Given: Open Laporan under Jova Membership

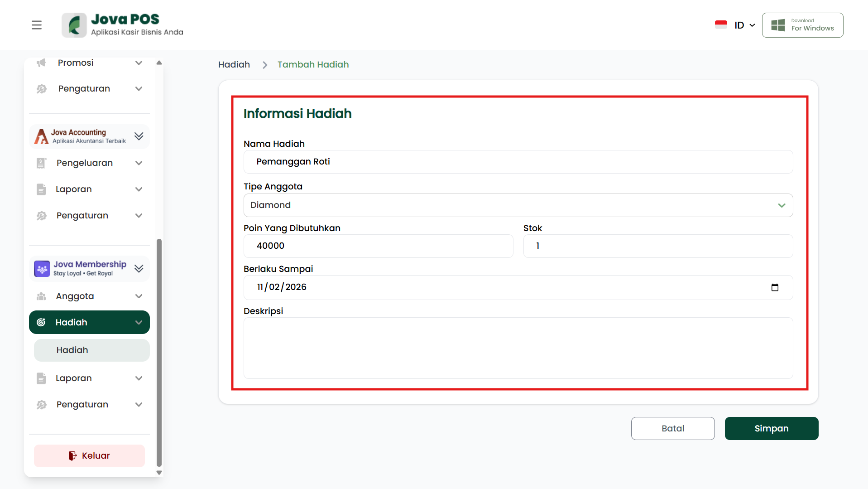Looking at the screenshot, I should click(89, 378).
